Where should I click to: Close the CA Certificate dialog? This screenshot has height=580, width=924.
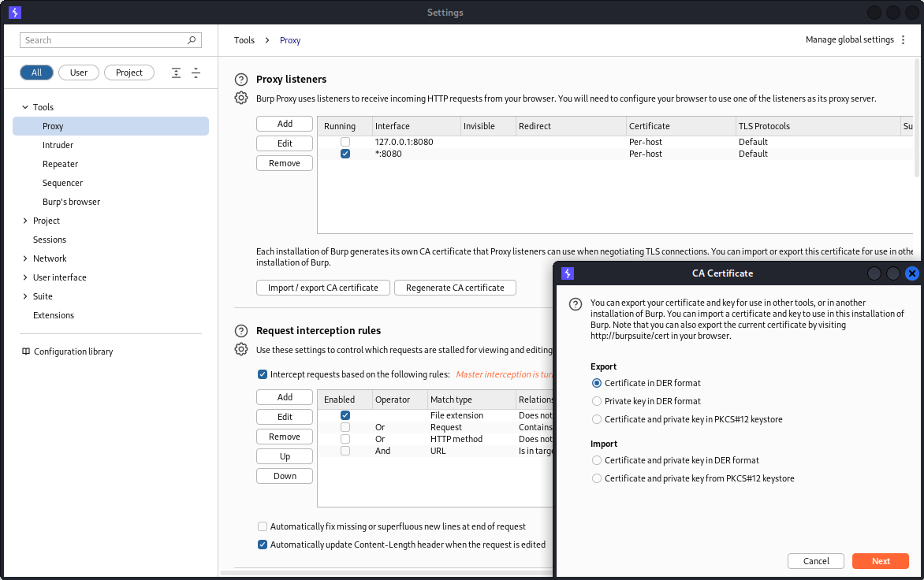911,273
